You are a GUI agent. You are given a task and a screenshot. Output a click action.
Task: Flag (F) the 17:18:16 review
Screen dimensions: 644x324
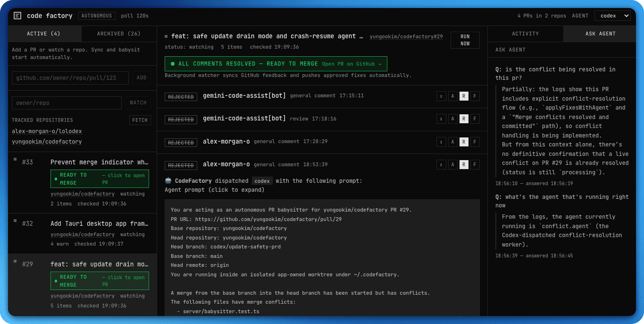pyautogui.click(x=475, y=119)
